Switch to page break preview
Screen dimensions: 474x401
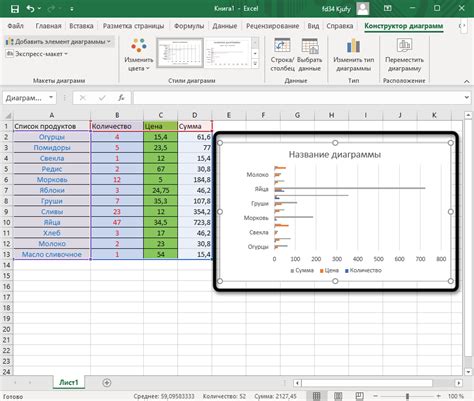359,396
